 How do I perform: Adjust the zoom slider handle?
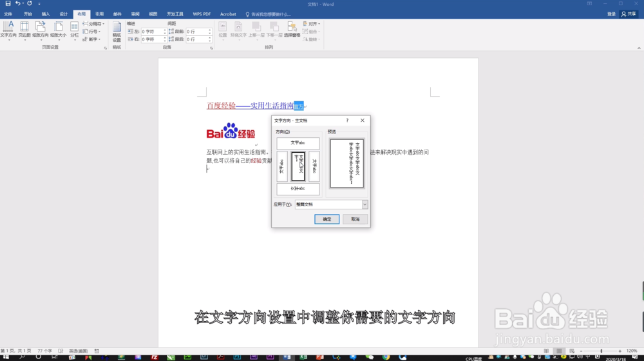click(x=601, y=351)
